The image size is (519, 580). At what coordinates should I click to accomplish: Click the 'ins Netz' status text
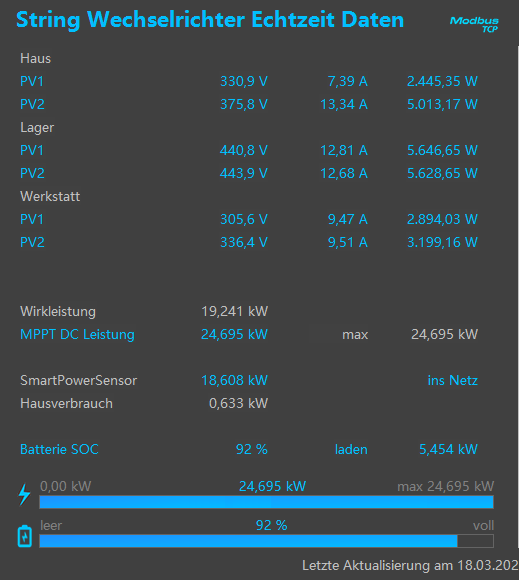click(453, 380)
